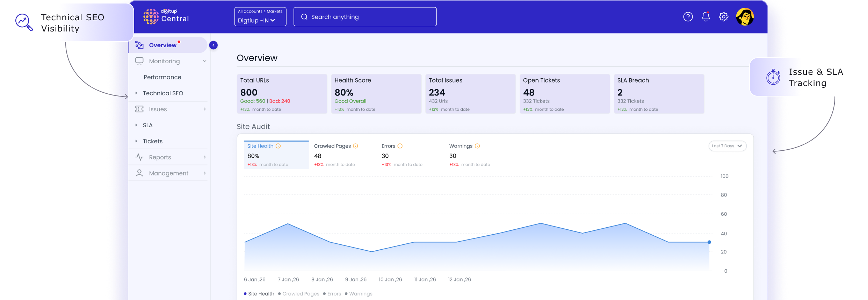Click the Issues ticket icon
This screenshot has height=300, width=868.
point(139,109)
